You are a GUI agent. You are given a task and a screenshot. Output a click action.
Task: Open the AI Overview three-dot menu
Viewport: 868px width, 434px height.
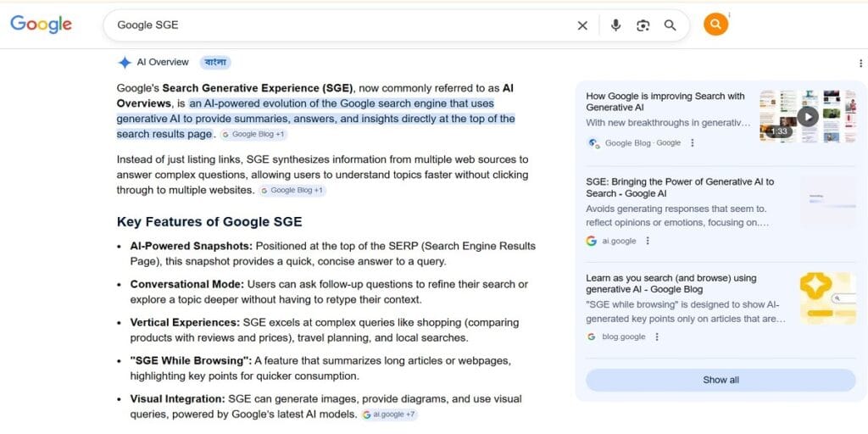pyautogui.click(x=860, y=63)
